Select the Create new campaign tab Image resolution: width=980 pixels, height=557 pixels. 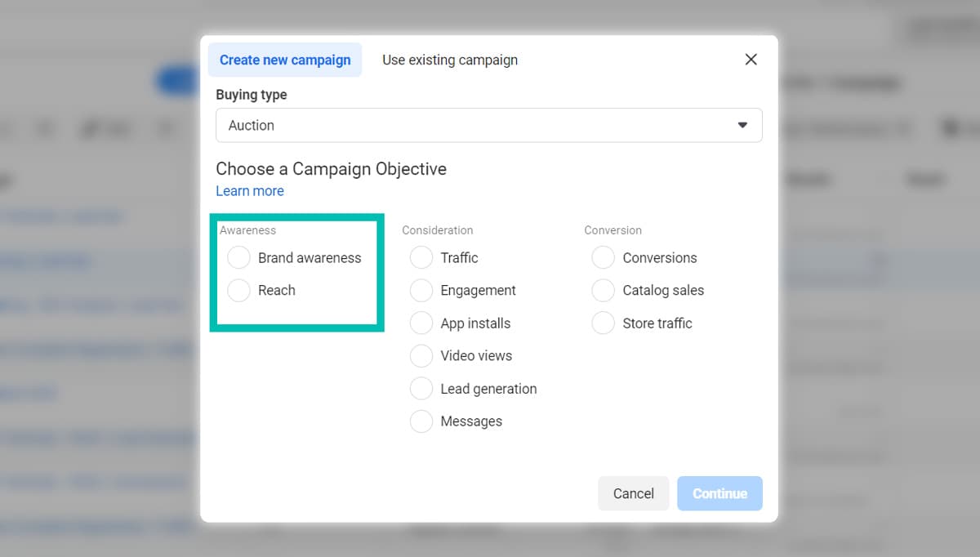tap(284, 59)
